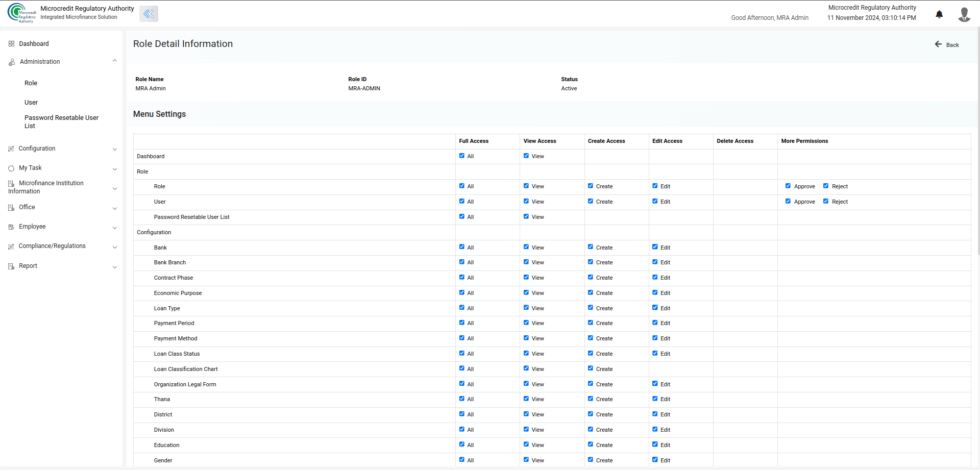980x470 pixels.
Task: Toggle All checkbox for Thana row
Action: pyautogui.click(x=462, y=399)
